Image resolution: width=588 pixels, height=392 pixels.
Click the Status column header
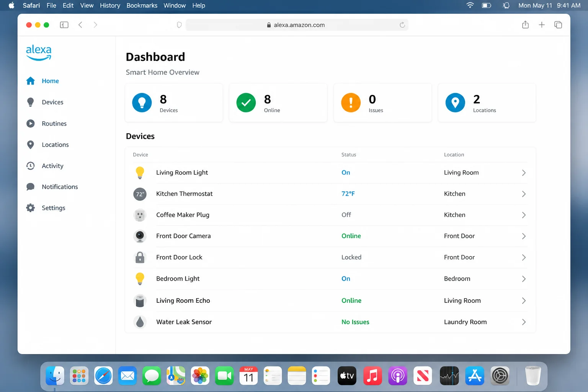[x=348, y=155]
